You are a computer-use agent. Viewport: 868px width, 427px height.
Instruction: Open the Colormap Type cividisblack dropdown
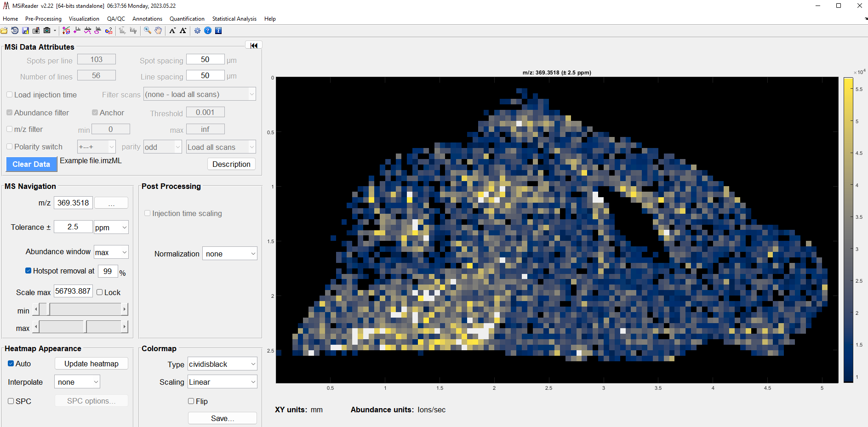pyautogui.click(x=223, y=364)
